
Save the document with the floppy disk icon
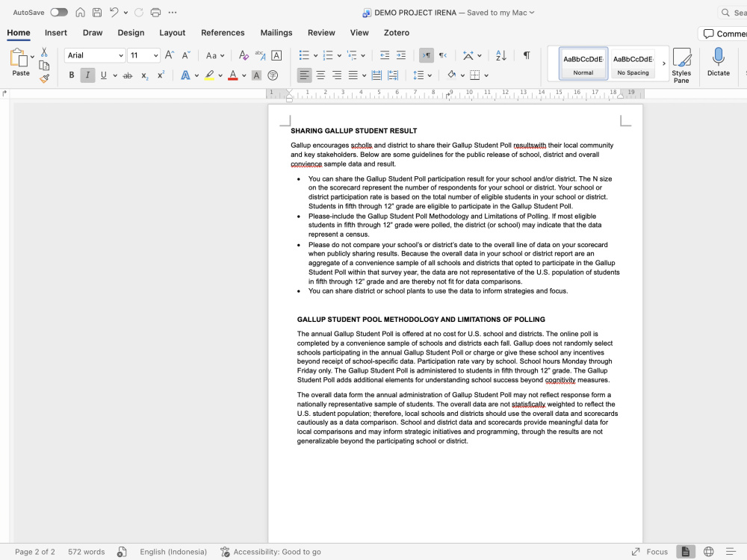[x=96, y=13]
